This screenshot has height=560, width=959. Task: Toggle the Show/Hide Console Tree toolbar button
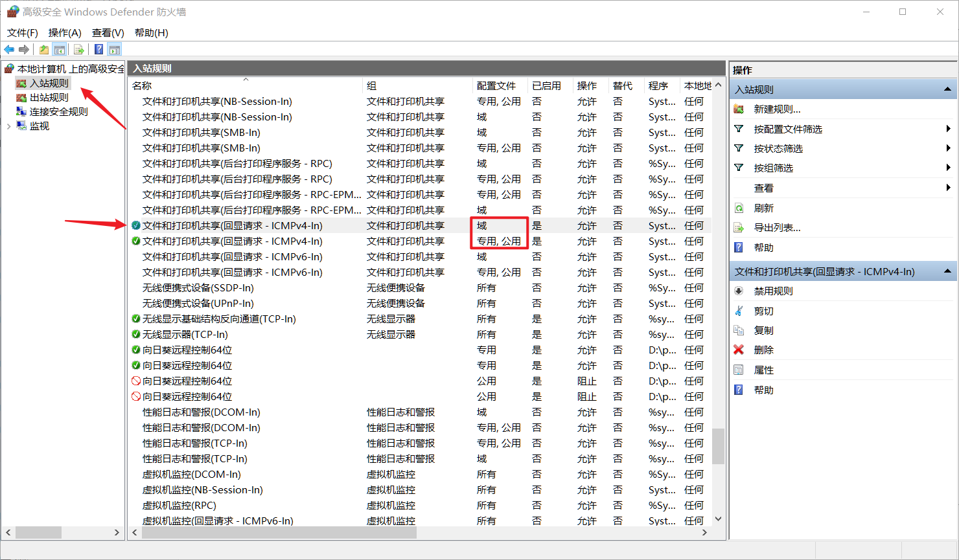pos(60,50)
